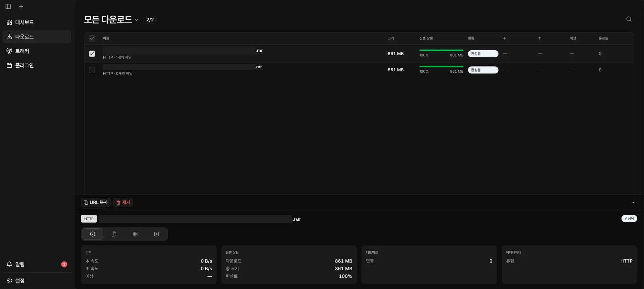Screen dimensions: 644x289
Task: Uncheck the row with 1개의 파일
Action: [92, 54]
